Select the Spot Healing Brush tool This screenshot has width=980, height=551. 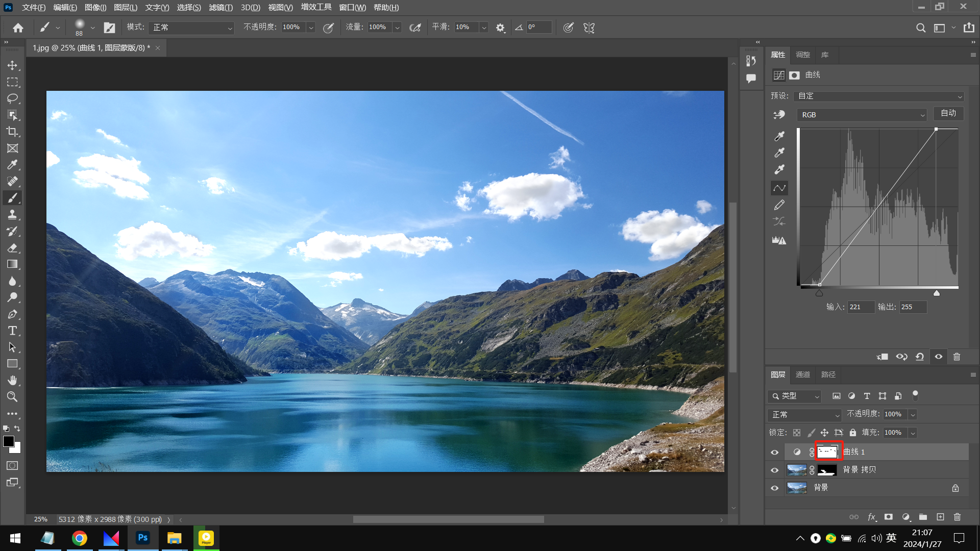tap(12, 182)
